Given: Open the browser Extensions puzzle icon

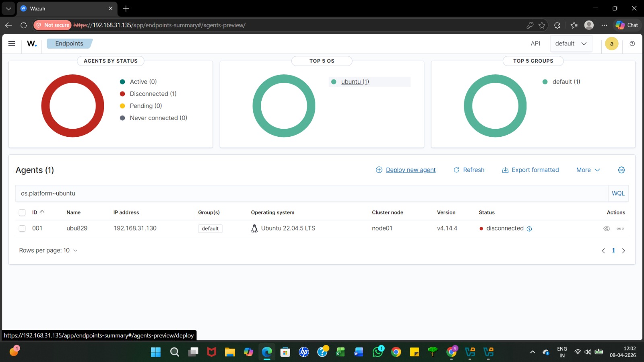Looking at the screenshot, I should [557, 25].
